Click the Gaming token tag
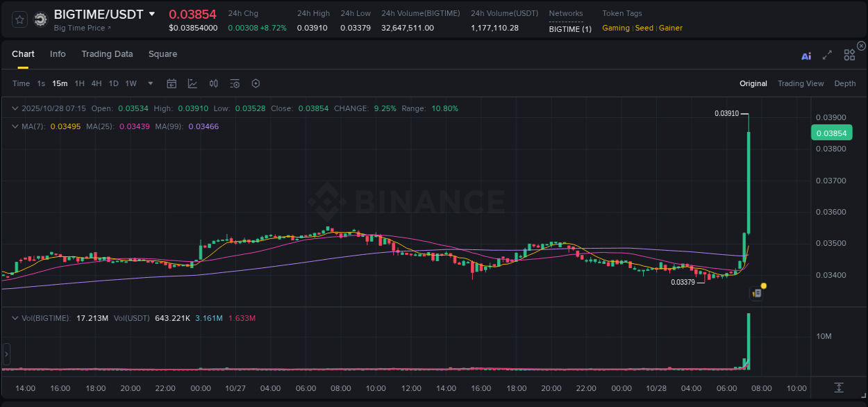Screen dimensions: 868x407 (x=615, y=28)
